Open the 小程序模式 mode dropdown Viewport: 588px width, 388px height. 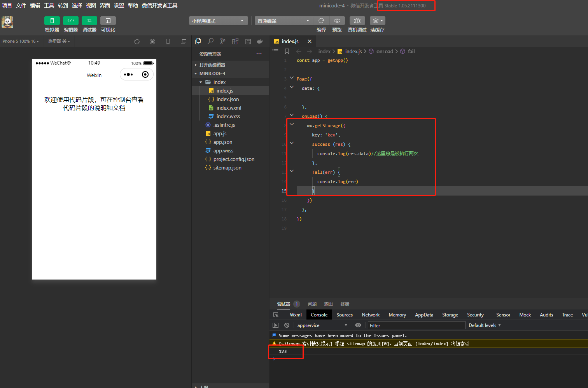click(219, 21)
